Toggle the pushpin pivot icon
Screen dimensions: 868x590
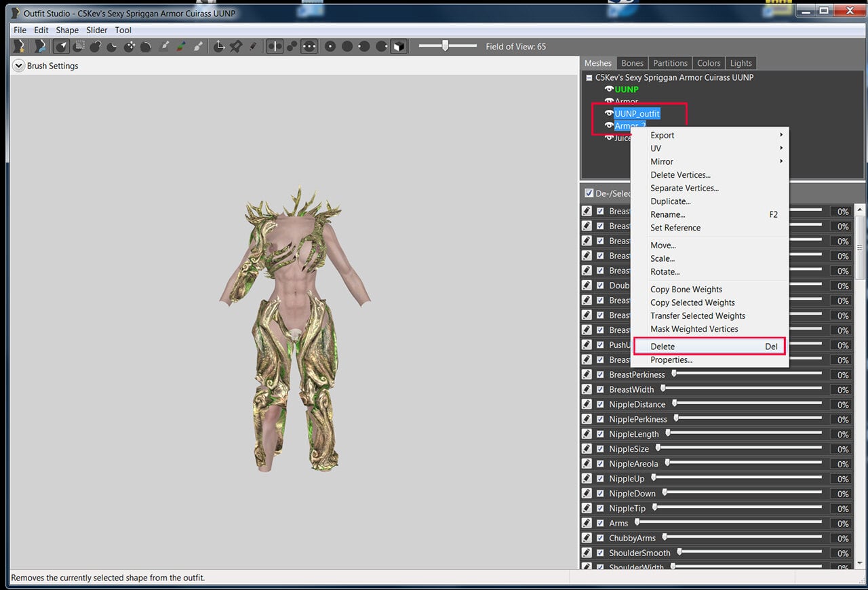(x=236, y=46)
